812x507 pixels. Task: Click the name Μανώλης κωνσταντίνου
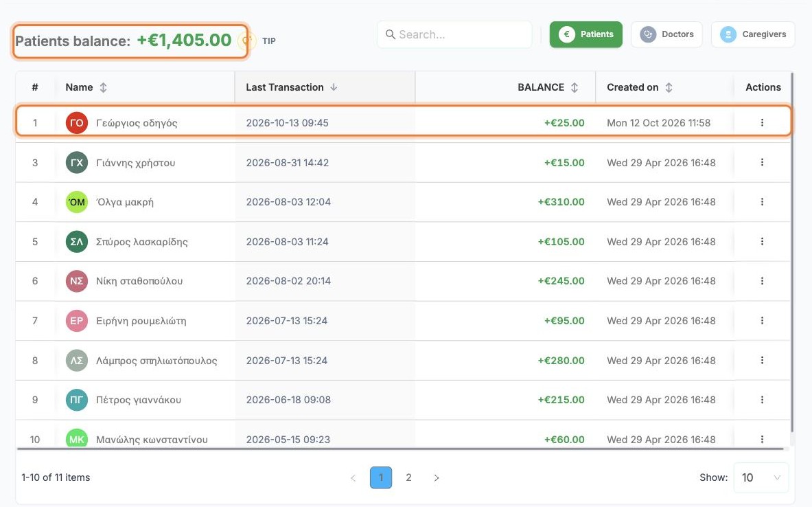click(152, 440)
